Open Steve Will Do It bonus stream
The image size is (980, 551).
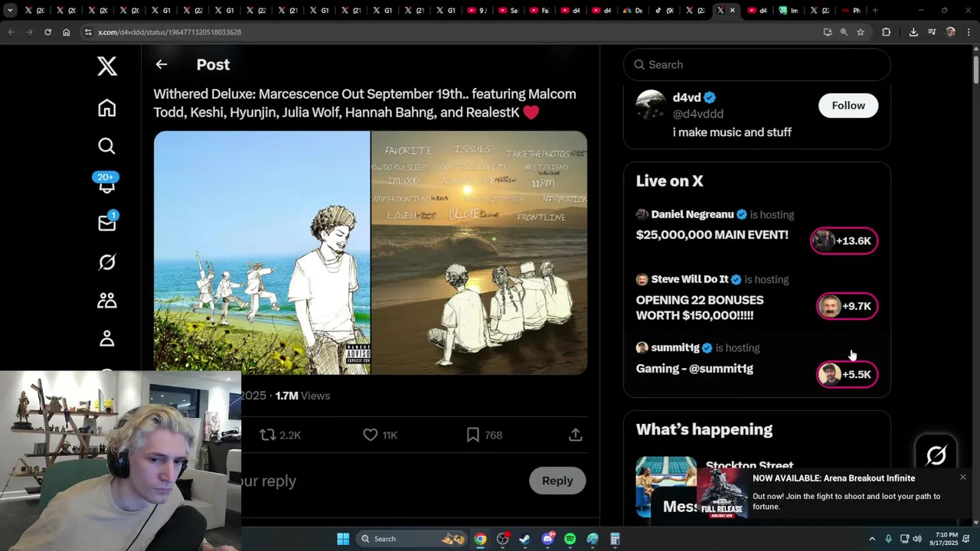700,308
